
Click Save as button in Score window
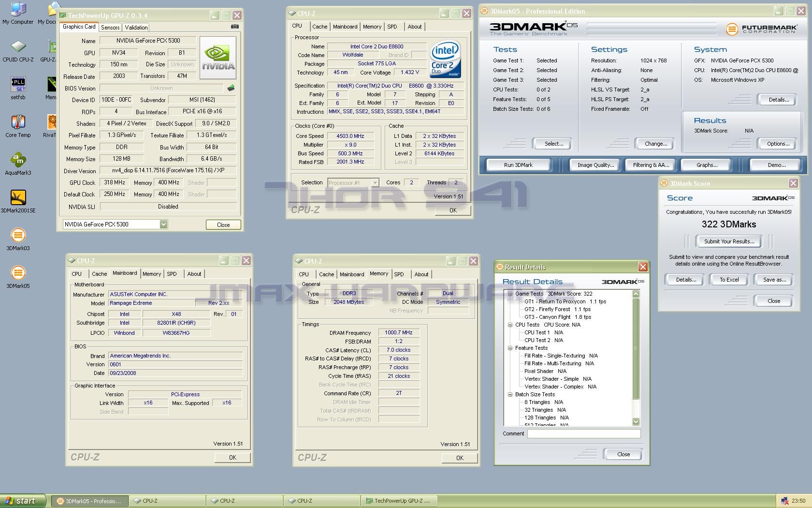(774, 280)
